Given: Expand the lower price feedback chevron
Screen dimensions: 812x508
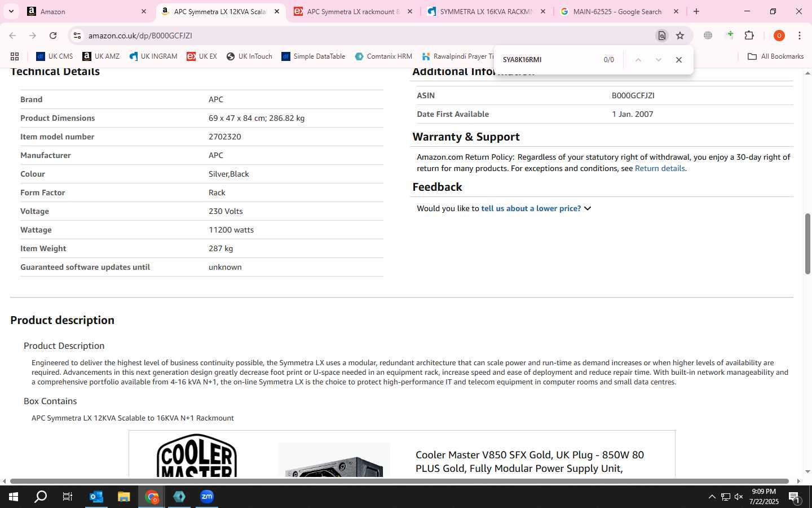Looking at the screenshot, I should [588, 208].
